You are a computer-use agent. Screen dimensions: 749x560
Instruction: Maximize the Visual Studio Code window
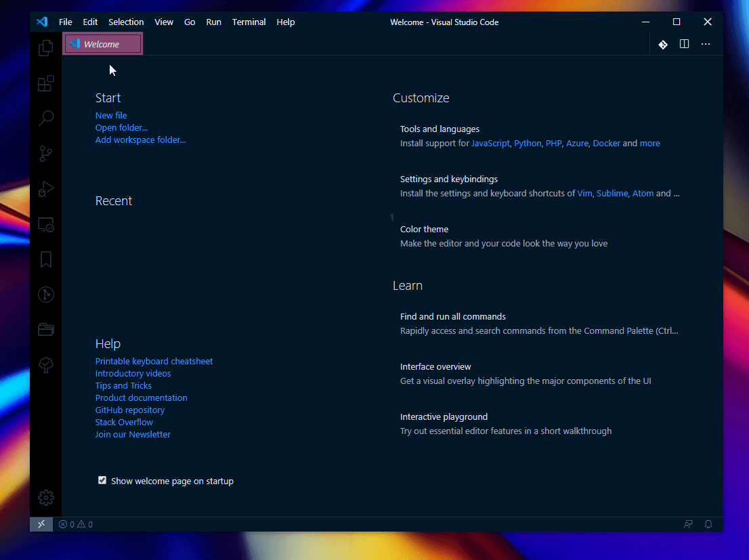pyautogui.click(x=677, y=22)
